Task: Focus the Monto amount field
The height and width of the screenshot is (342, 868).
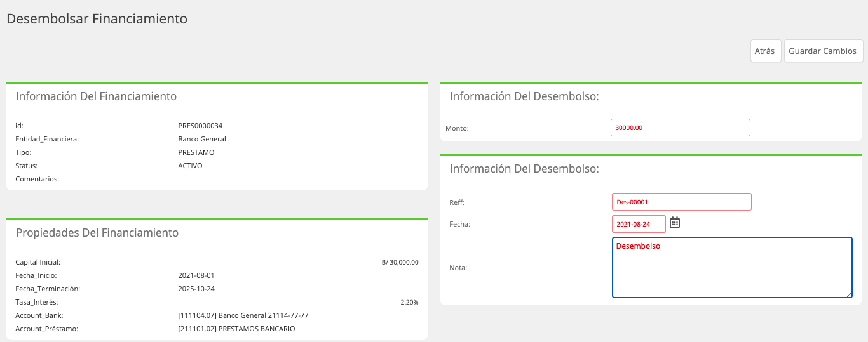Action: click(x=681, y=128)
